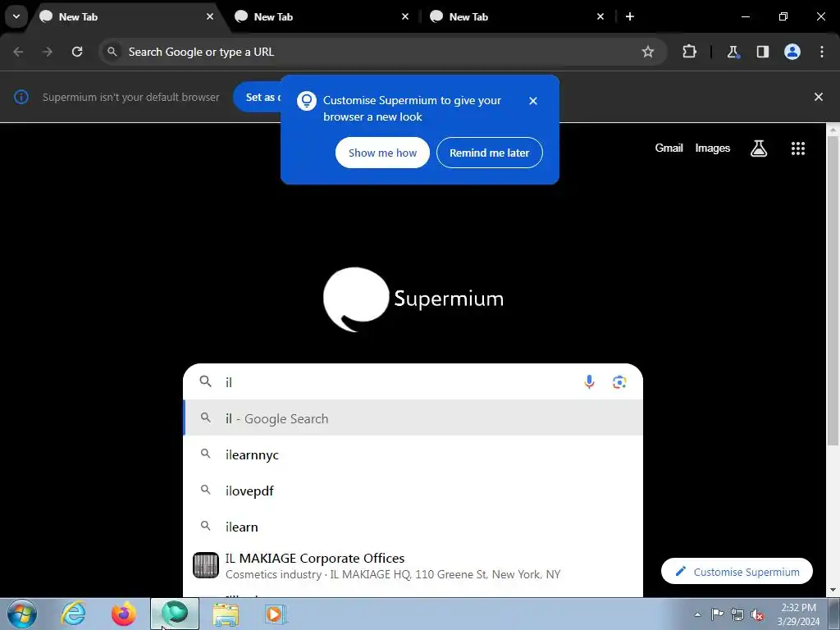Viewport: 840px width, 630px height.
Task: Select the 'ilovepdf' suggestion
Action: tap(413, 491)
